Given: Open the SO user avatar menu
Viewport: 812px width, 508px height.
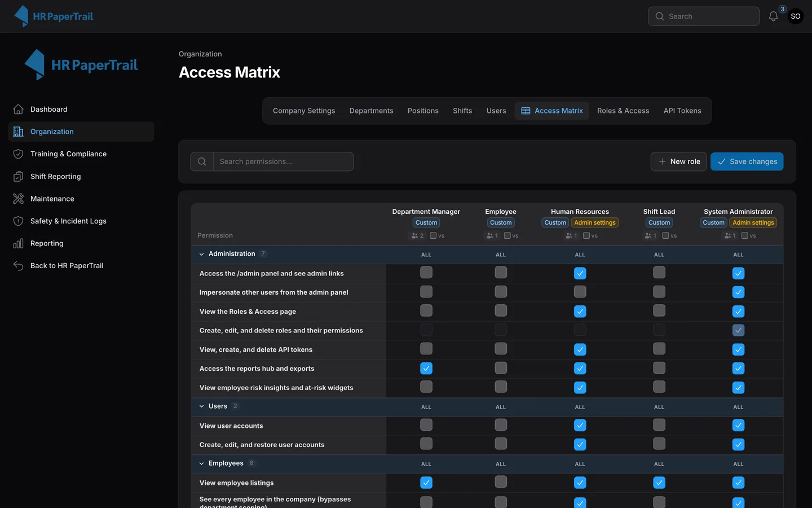Looking at the screenshot, I should pos(796,16).
